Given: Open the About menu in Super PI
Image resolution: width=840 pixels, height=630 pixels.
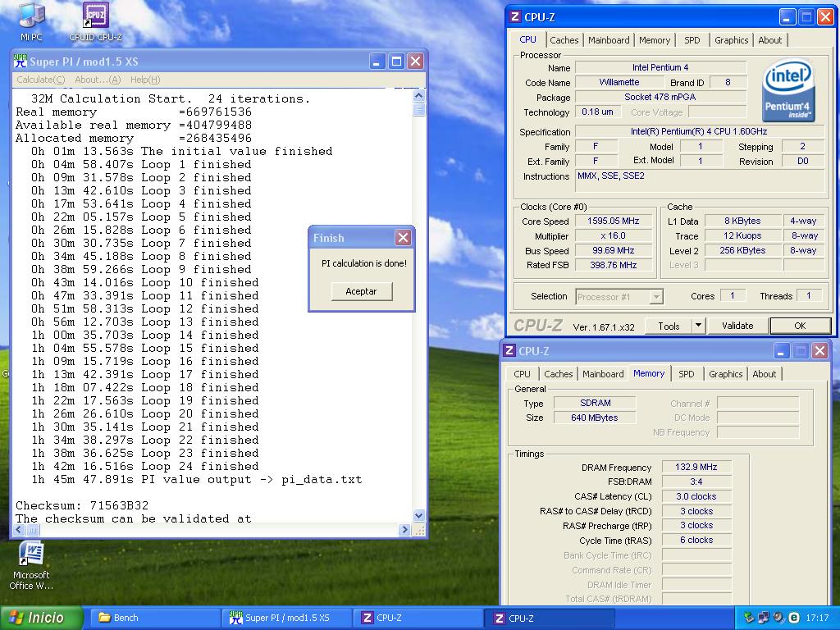Looking at the screenshot, I should (98, 80).
